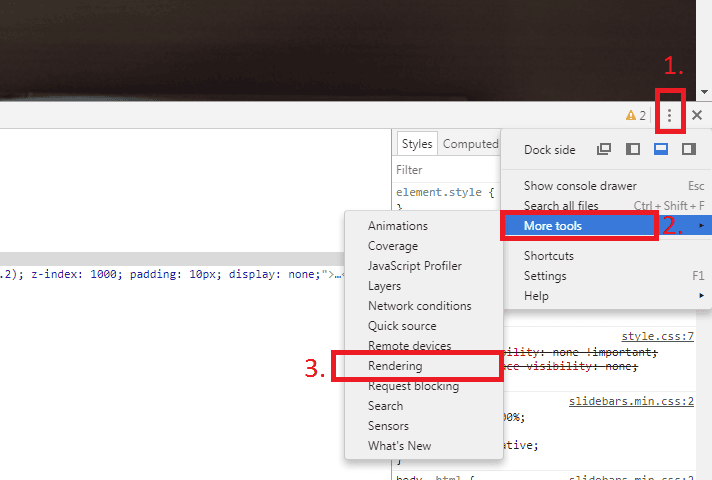712x480 pixels.
Task: Focus the styles Filter input field
Action: coord(447,170)
